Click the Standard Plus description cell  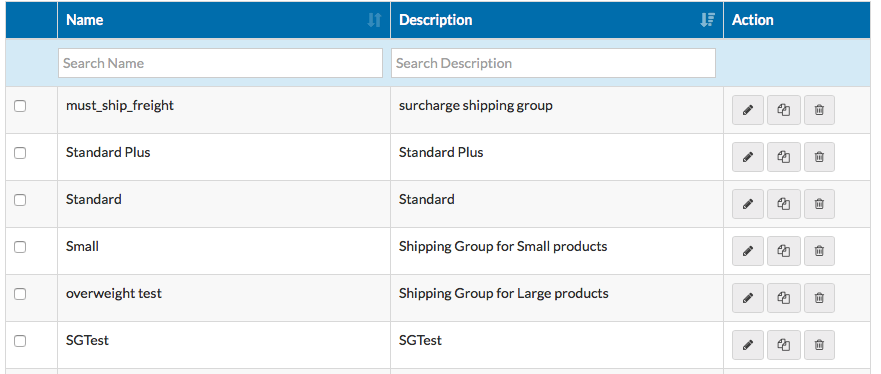pyautogui.click(x=557, y=157)
